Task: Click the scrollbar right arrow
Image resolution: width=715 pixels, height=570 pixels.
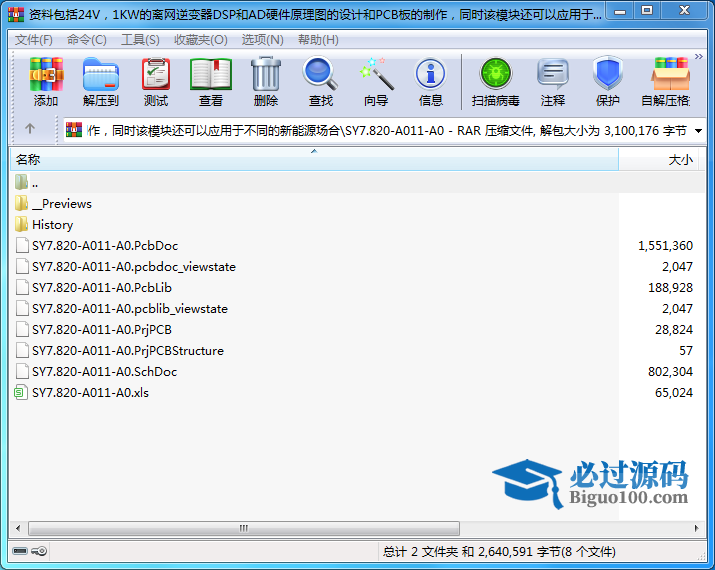Action: (x=696, y=528)
